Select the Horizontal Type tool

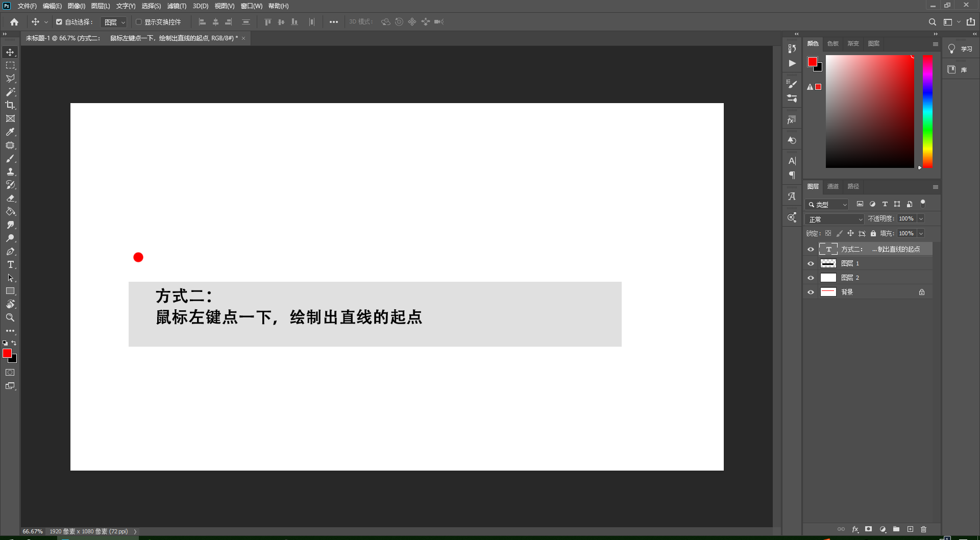click(10, 264)
